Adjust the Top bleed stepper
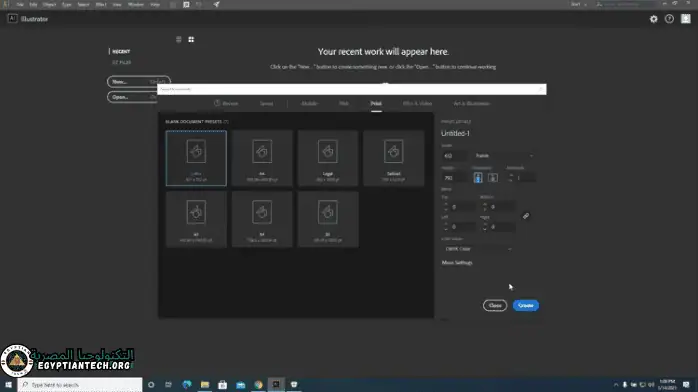Screen dimensions: 698x392 pyautogui.click(x=446, y=207)
